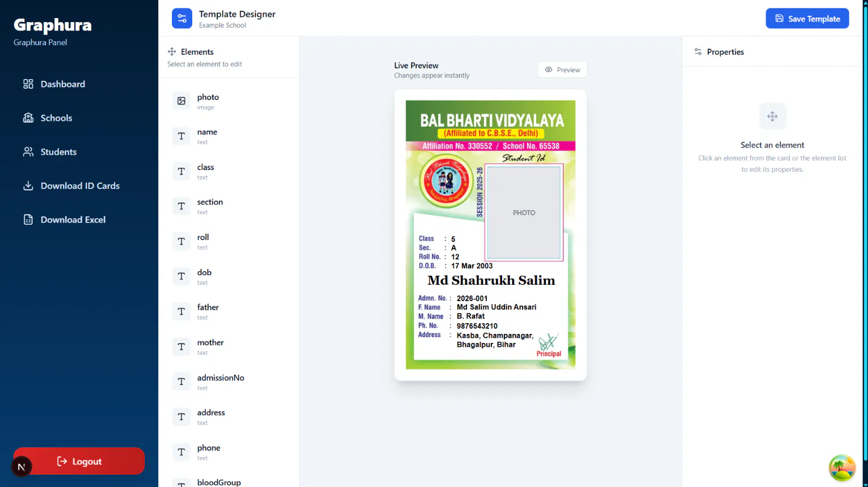868x487 pixels.
Task: Click the T icon beside section
Action: [182, 206]
